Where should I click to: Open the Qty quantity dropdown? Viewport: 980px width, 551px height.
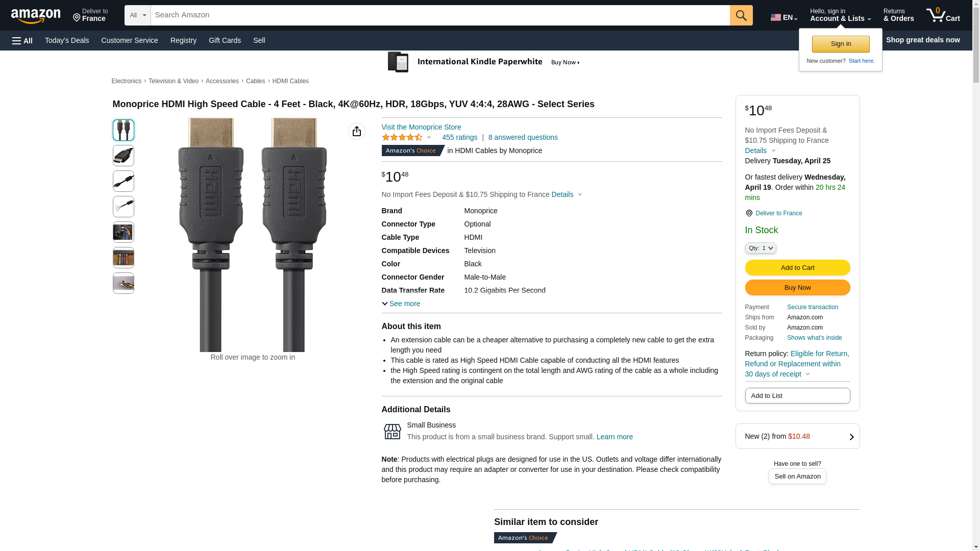[760, 248]
